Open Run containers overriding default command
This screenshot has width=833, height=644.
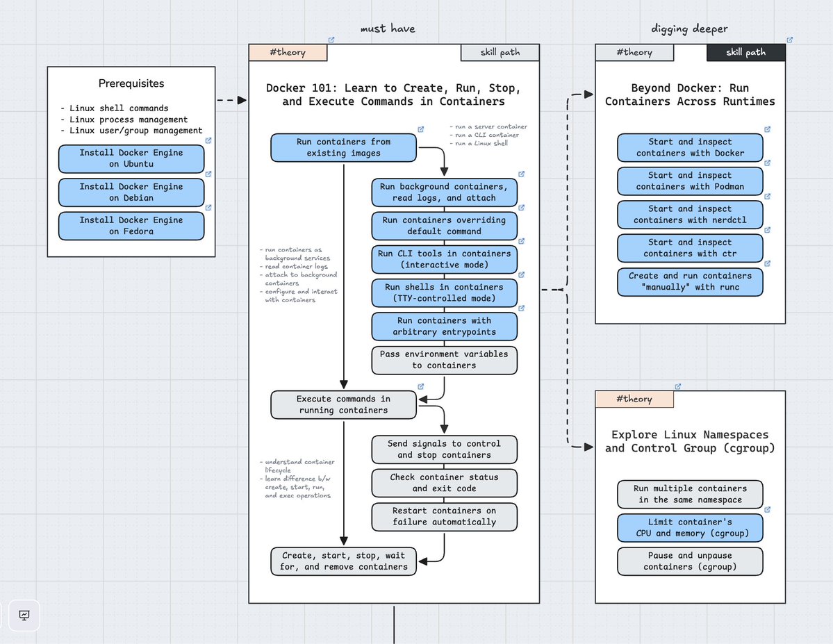(444, 226)
